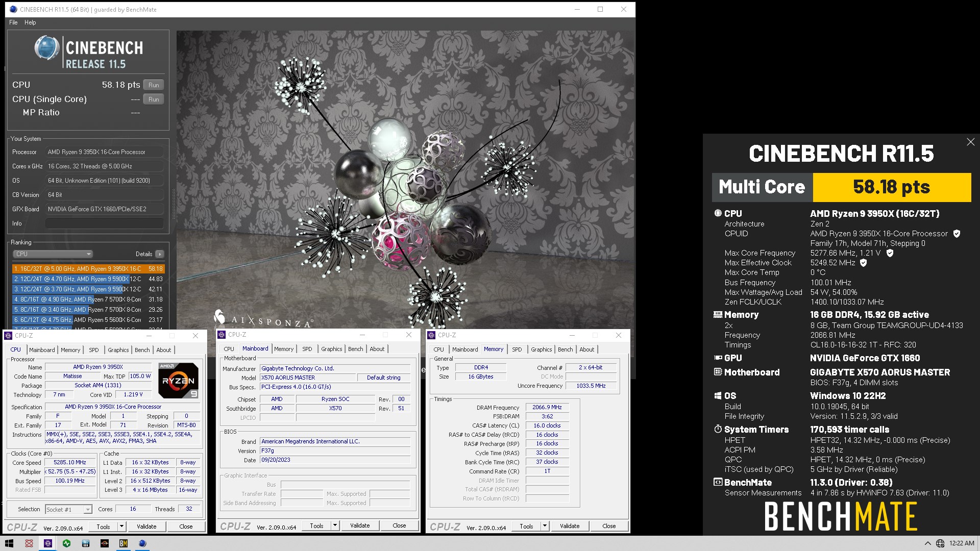
Task: Open the network status tray icon
Action: coord(940,543)
